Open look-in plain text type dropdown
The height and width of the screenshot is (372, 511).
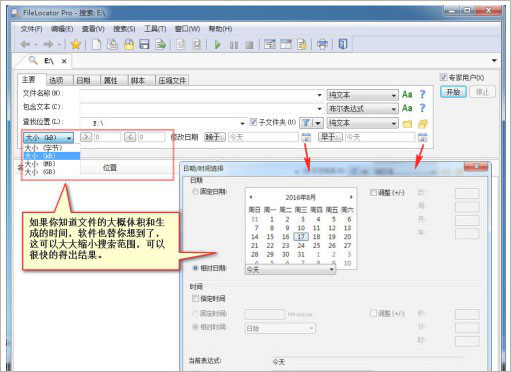[x=362, y=123]
